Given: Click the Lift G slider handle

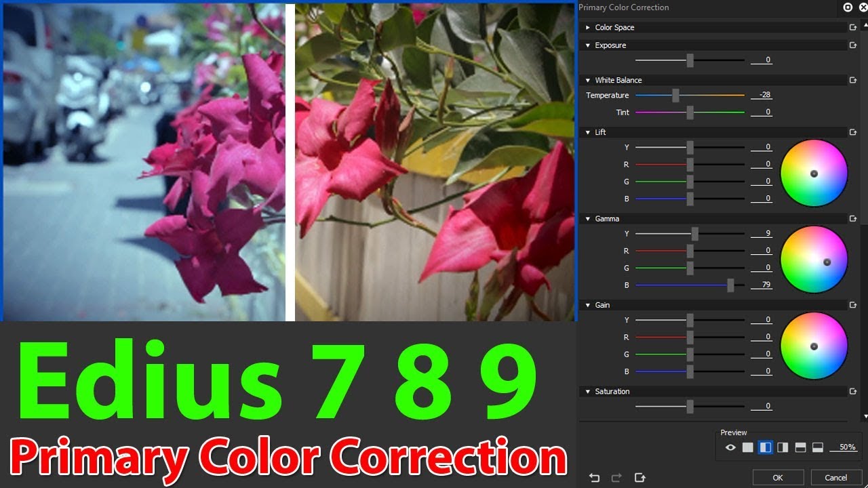Looking at the screenshot, I should [690, 182].
